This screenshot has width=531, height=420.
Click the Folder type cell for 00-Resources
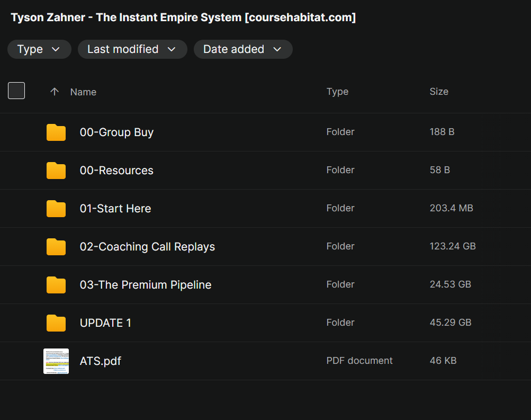(x=340, y=169)
